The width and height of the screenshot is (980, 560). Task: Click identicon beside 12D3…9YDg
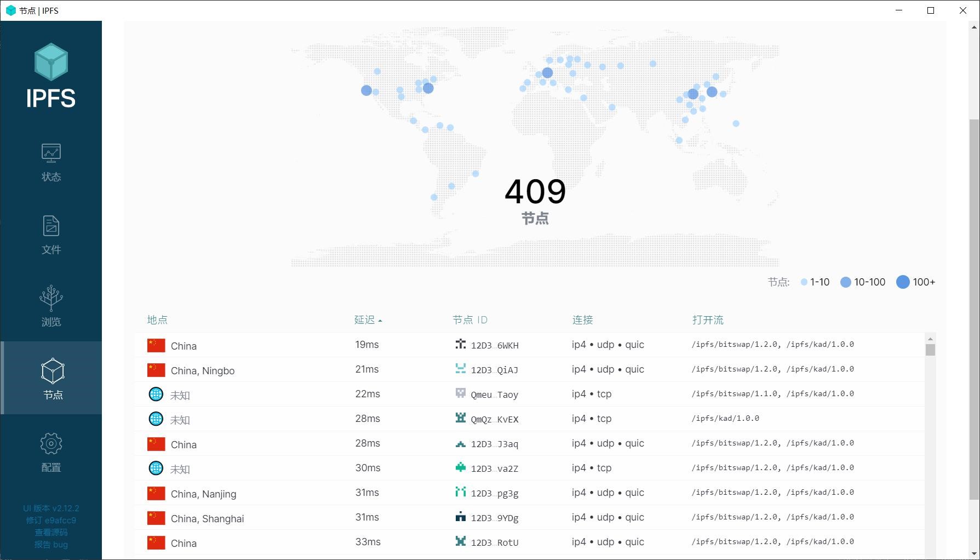[461, 517]
